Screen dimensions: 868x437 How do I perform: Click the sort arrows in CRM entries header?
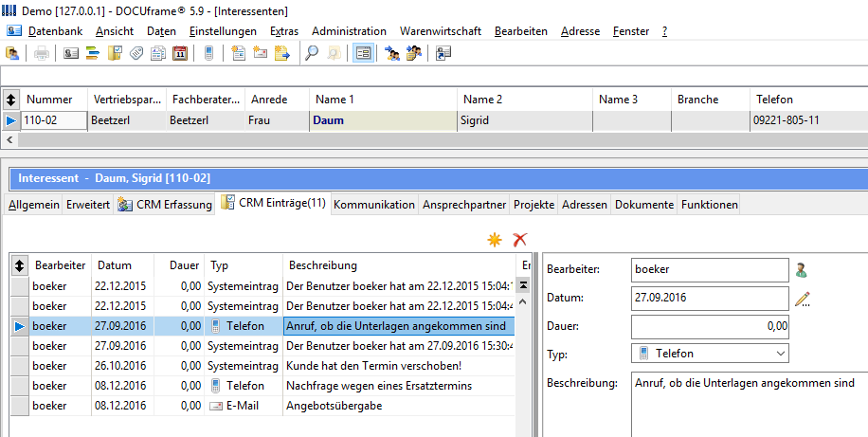click(19, 265)
